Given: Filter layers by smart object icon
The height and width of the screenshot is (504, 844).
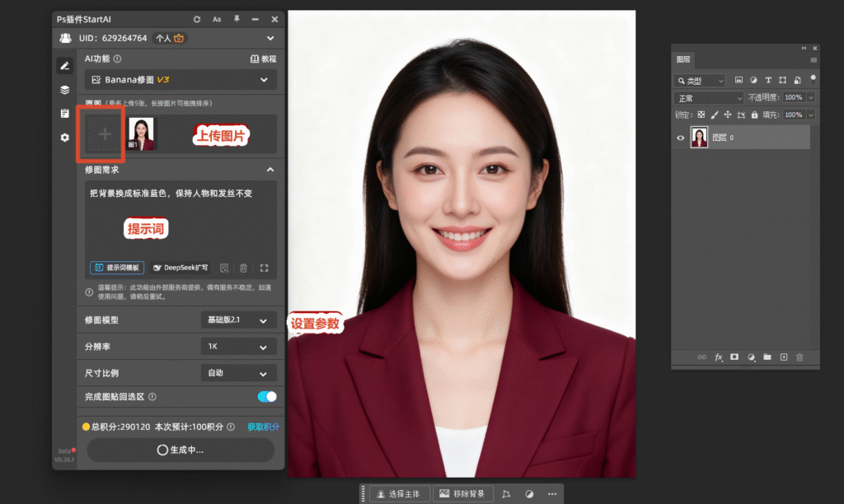Looking at the screenshot, I should click(x=798, y=80).
